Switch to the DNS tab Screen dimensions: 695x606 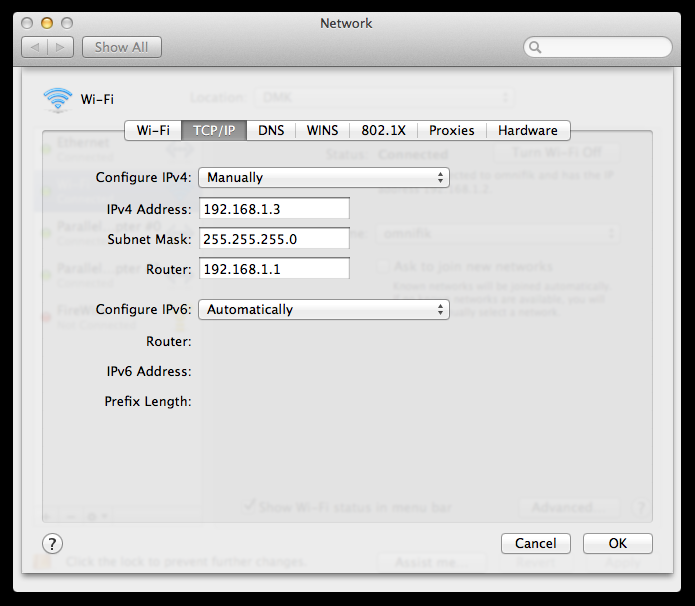click(271, 130)
